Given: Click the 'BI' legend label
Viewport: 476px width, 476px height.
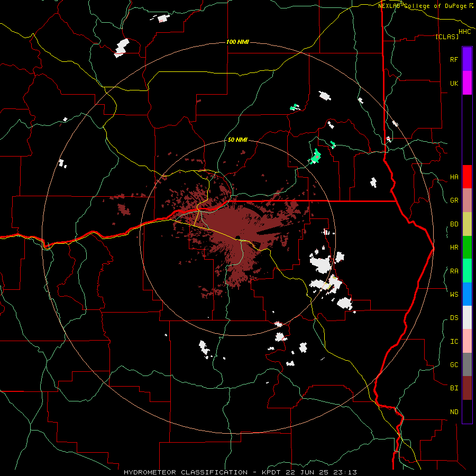Looking at the screenshot, I should [454, 388].
